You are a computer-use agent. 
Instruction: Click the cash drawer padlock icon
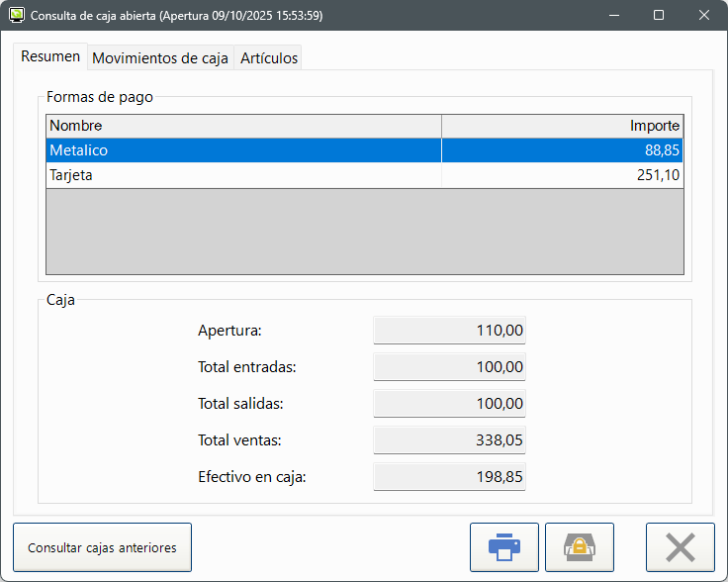pyautogui.click(x=579, y=547)
